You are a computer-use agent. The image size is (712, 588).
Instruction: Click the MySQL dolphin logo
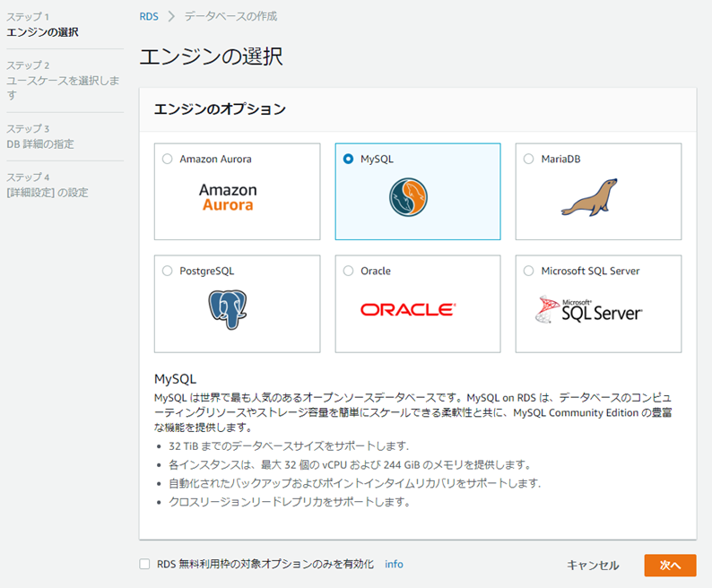pos(408,197)
